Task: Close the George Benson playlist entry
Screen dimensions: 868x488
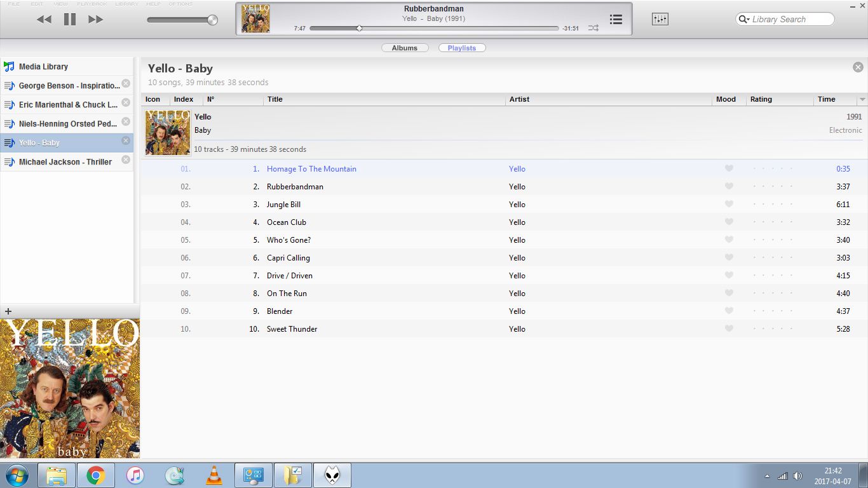Action: point(126,83)
